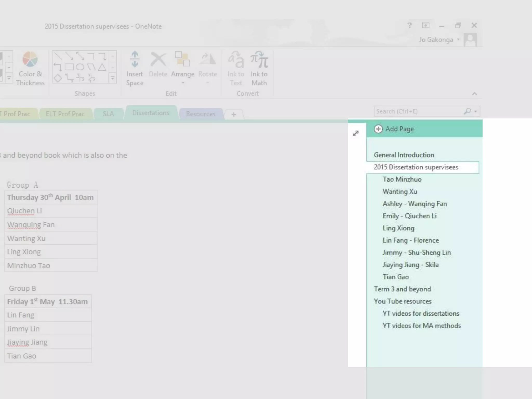
Task: Expand the page pane with the arrow icon
Action: 356,133
